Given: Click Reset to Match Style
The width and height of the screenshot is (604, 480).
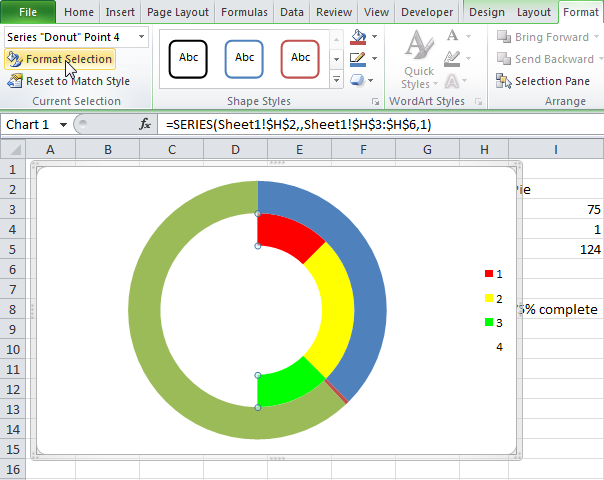Looking at the screenshot, I should point(68,81).
